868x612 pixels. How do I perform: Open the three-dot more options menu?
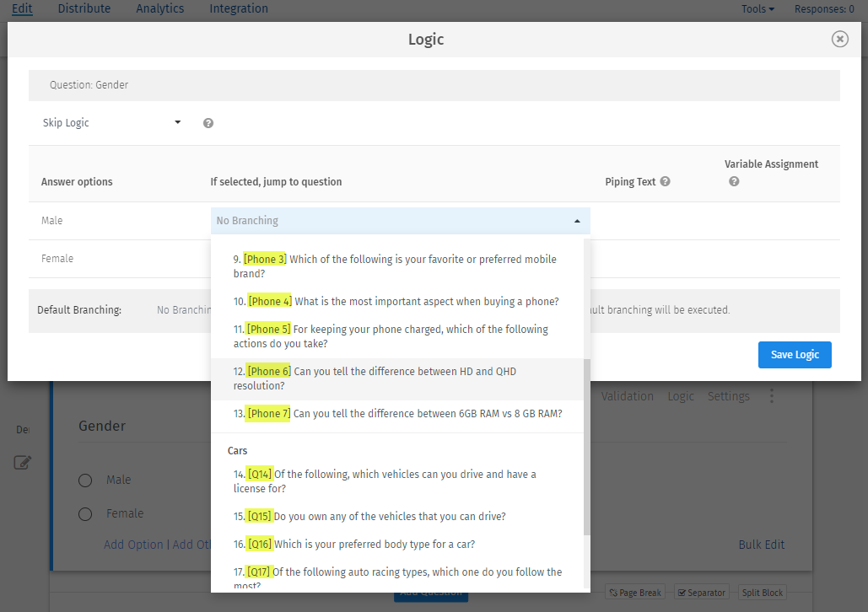click(772, 395)
